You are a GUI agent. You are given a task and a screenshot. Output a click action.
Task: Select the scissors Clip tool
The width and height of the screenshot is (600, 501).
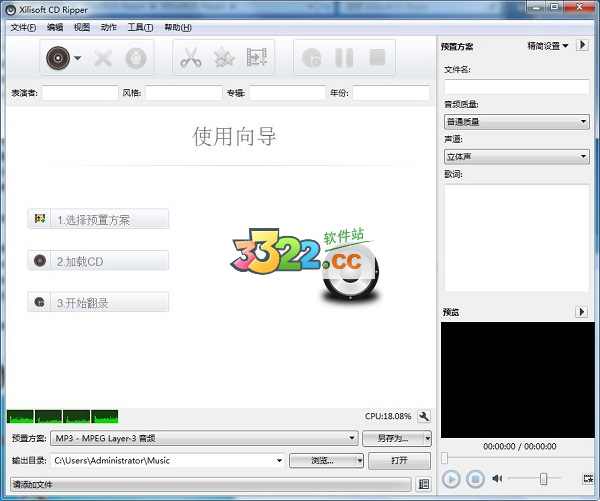(x=191, y=58)
